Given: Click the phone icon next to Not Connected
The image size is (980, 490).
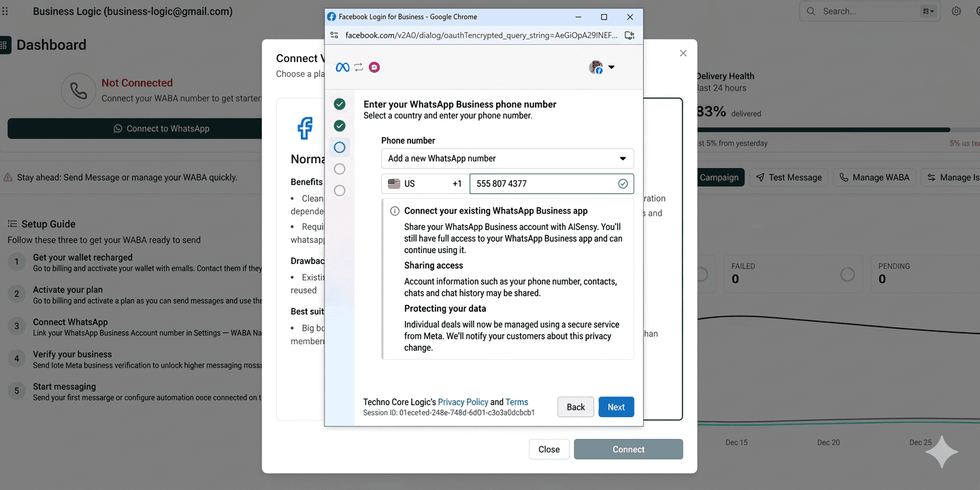Looking at the screenshot, I should click(78, 91).
